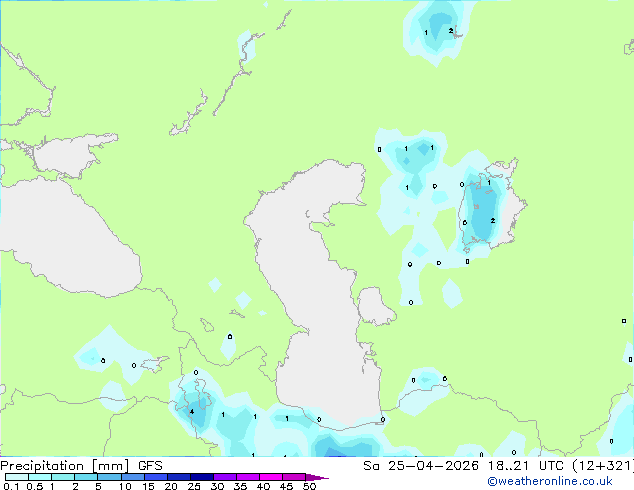The image size is (634, 490).
Task: Open the weatheronline.co.uk copyright link
Action: tap(550, 481)
